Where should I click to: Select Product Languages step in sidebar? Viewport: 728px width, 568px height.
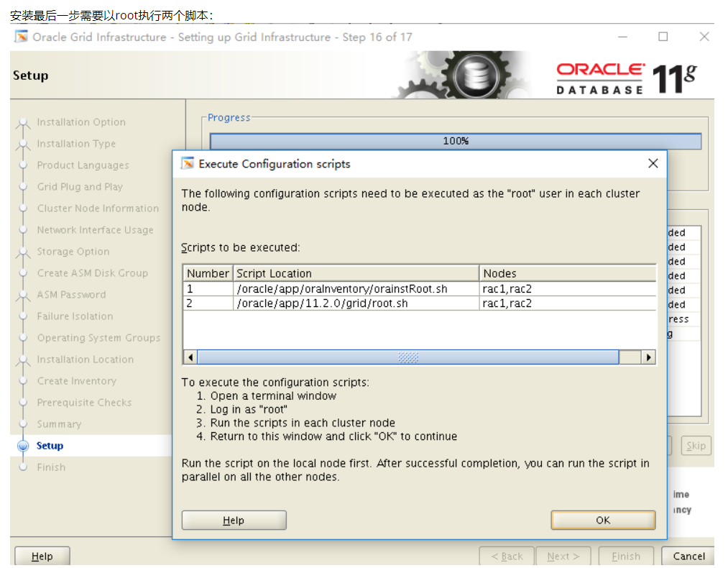[83, 165]
